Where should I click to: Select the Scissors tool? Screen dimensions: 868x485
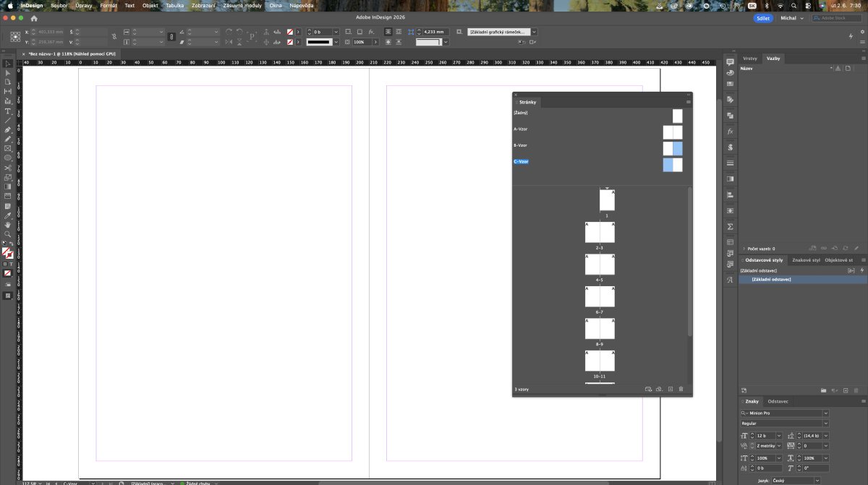point(8,168)
